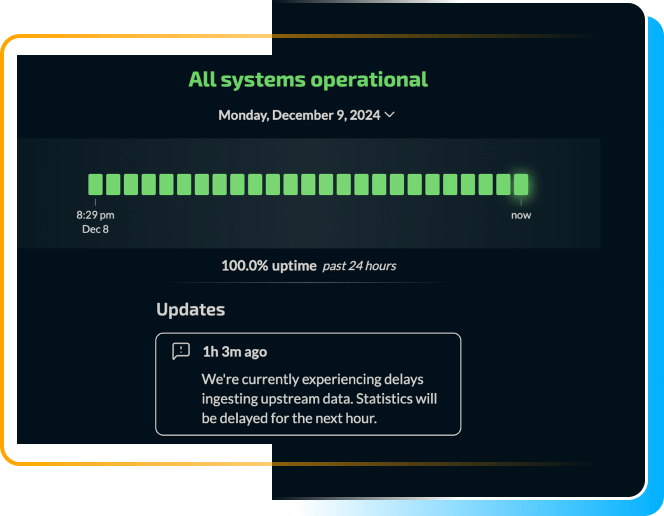Click the tick mark above the now label
This screenshot has width=664, height=516.
(520, 202)
